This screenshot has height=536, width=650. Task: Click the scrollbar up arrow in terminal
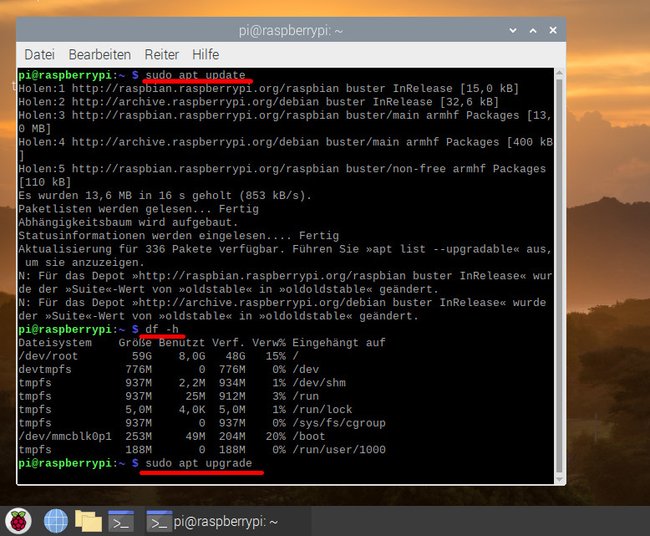559,74
